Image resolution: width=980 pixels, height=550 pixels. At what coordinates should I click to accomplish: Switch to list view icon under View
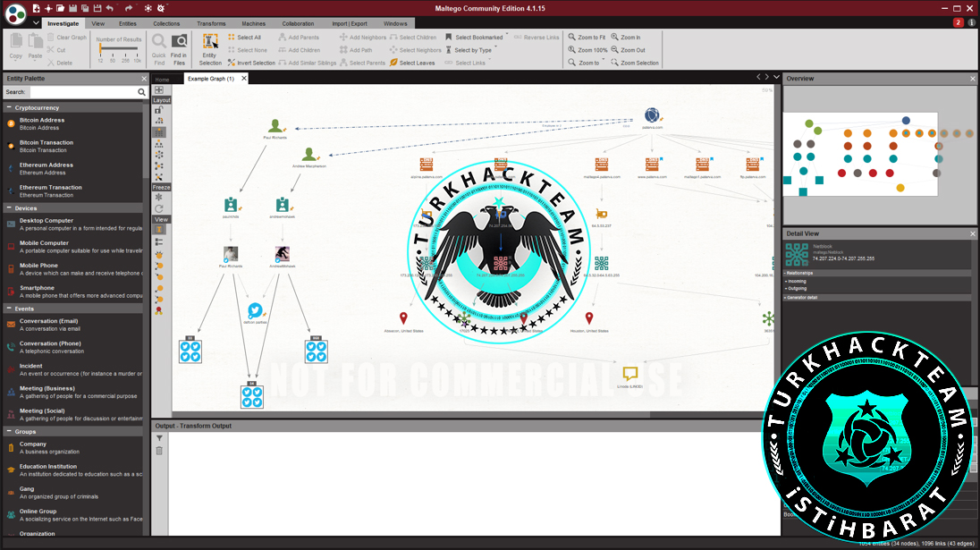pyautogui.click(x=159, y=241)
